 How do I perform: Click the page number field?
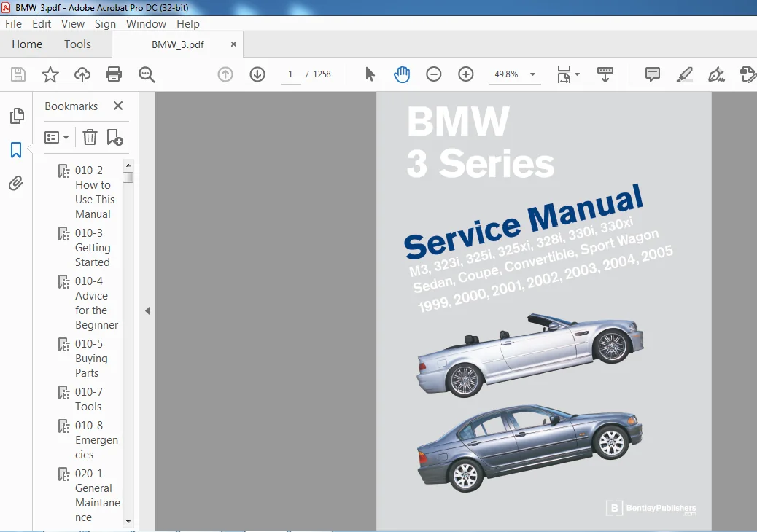tap(290, 74)
